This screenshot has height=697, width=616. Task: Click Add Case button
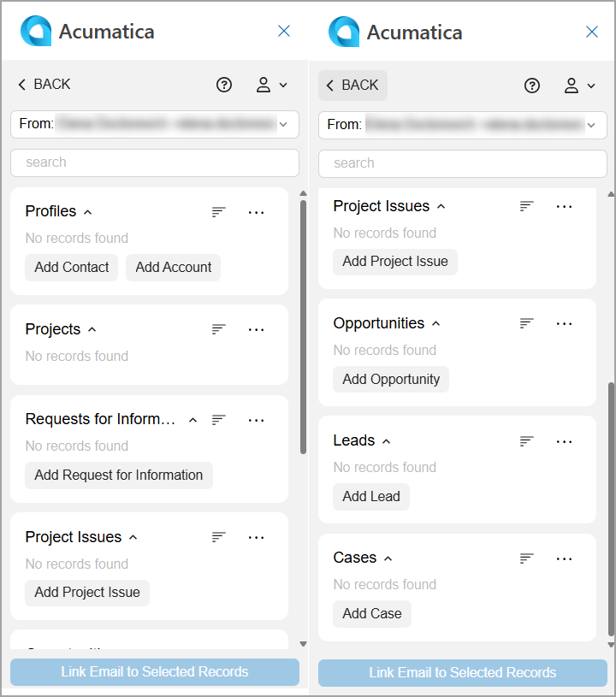coord(372,614)
